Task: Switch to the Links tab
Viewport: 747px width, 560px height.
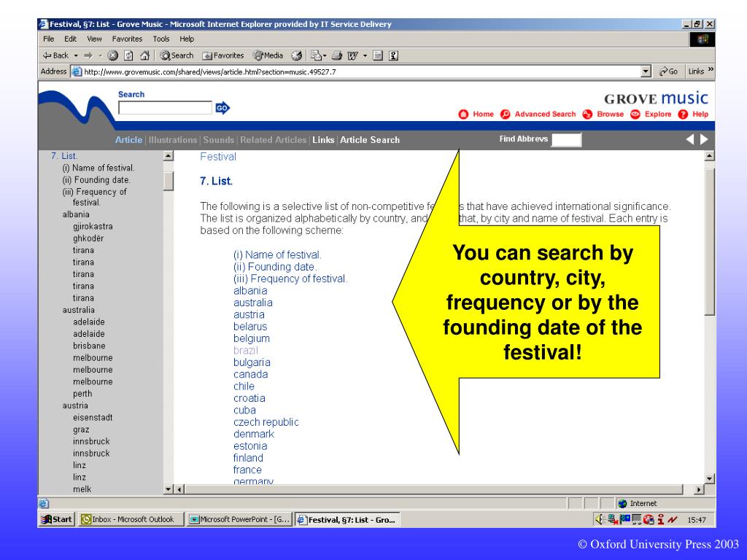Action: [323, 140]
